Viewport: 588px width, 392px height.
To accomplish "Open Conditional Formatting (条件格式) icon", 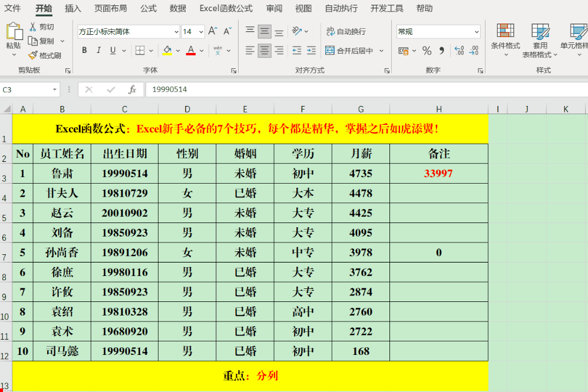I will point(505,31).
